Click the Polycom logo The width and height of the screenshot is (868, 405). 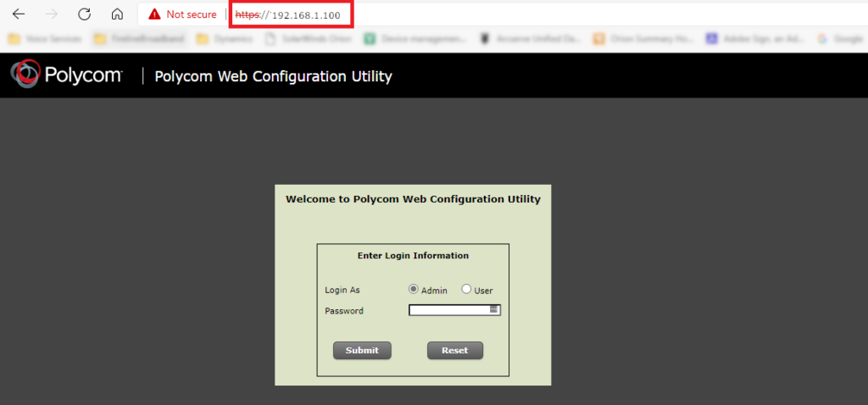66,75
